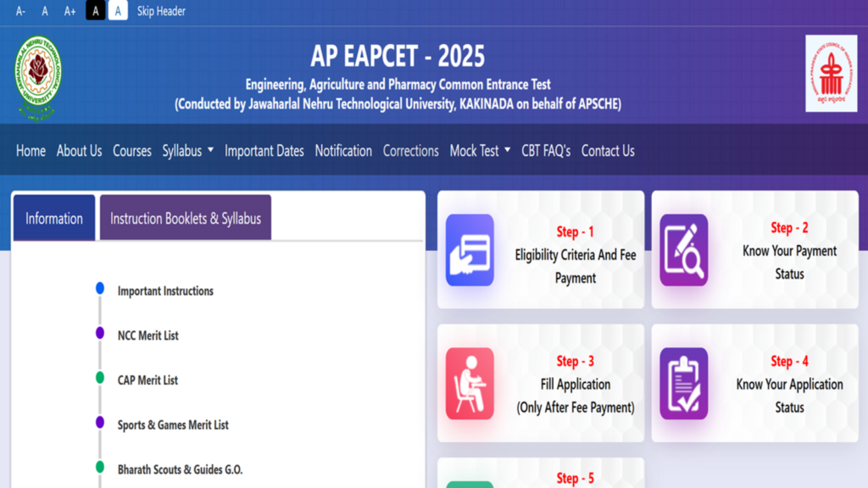Open Contact Us page
Viewport: 868px width, 488px height.
[608, 151]
